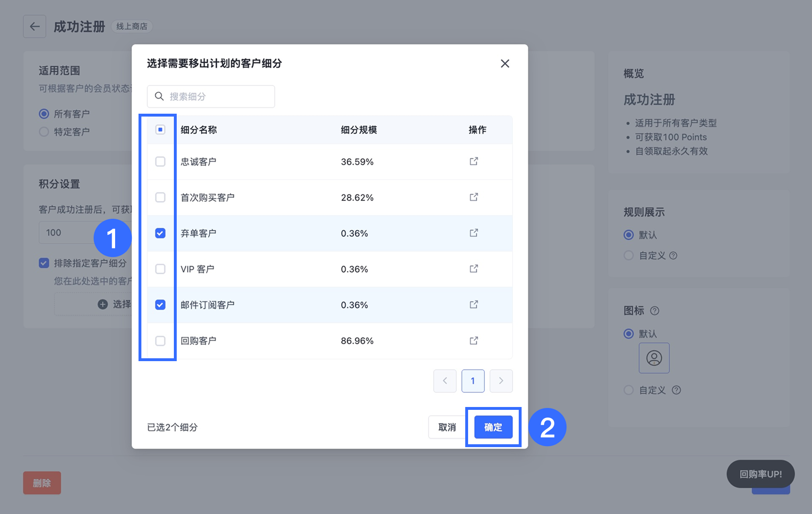The width and height of the screenshot is (812, 514).
Task: Click the 细分规模 column header
Action: point(359,130)
